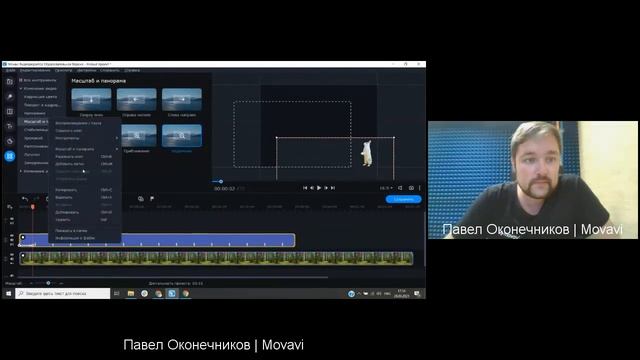Image resolution: width=640 pixels, height=360 pixels.
Task: Open the Transitions tab in sidebar
Action: [x=10, y=111]
